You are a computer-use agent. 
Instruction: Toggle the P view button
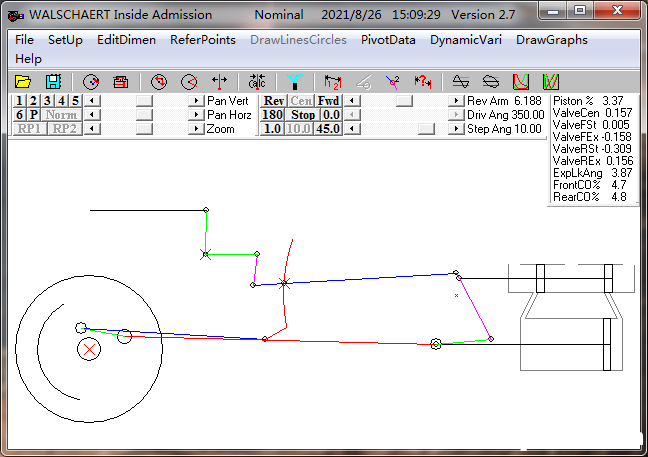coord(33,115)
